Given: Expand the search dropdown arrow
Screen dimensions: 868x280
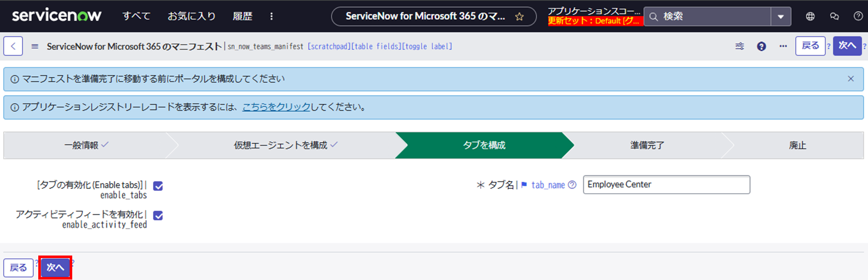Looking at the screenshot, I should point(781,17).
